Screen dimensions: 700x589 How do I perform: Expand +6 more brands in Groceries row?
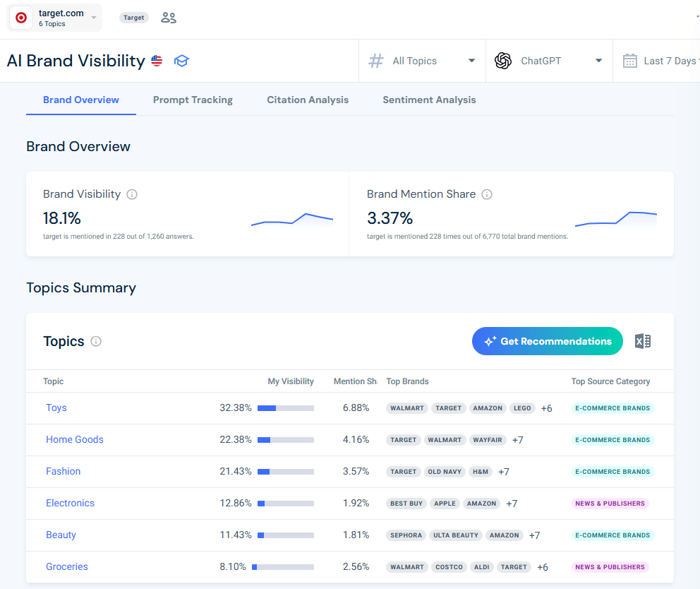[543, 567]
